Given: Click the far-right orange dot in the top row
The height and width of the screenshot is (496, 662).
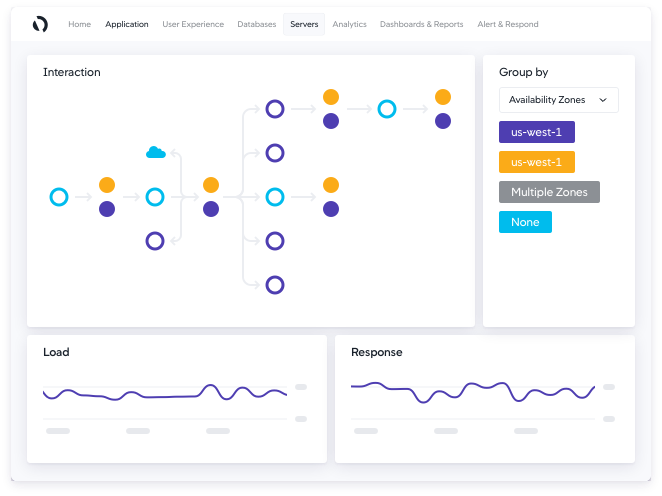Looking at the screenshot, I should (x=443, y=97).
